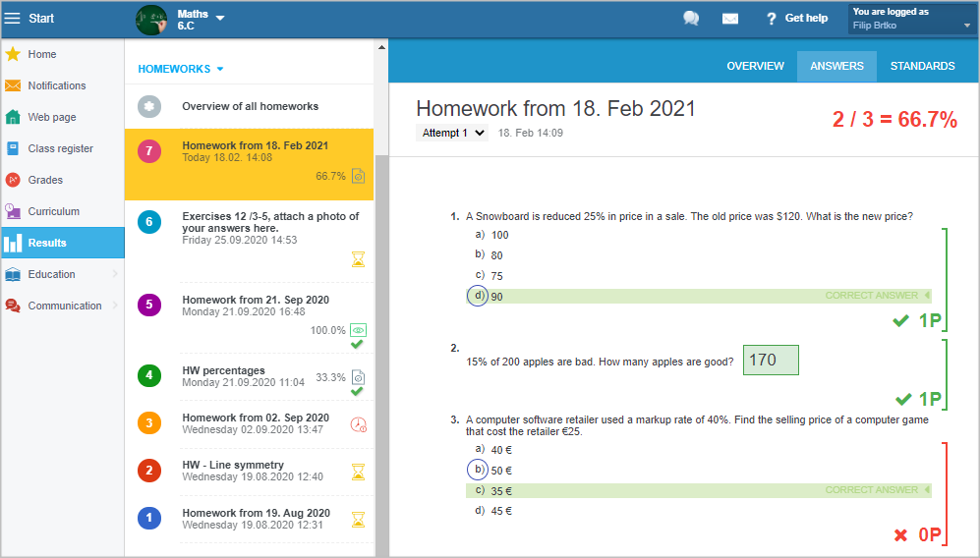Open Overview of all homeworks
Viewport: 980px width, 558px height.
(250, 106)
